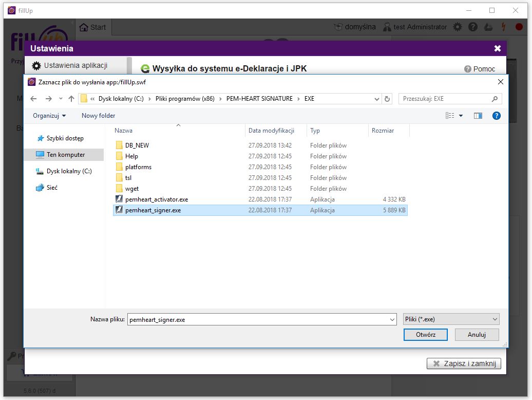Refresh the EXE folder listing

pyautogui.click(x=387, y=99)
